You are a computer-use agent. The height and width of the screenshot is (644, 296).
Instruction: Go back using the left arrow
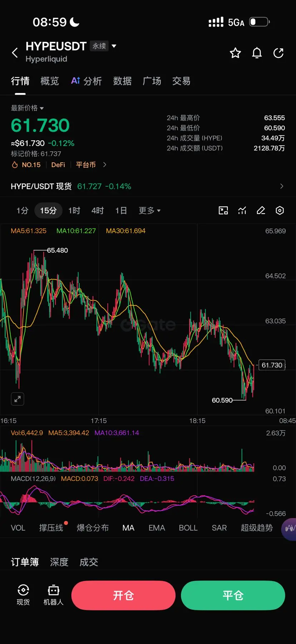(x=15, y=53)
